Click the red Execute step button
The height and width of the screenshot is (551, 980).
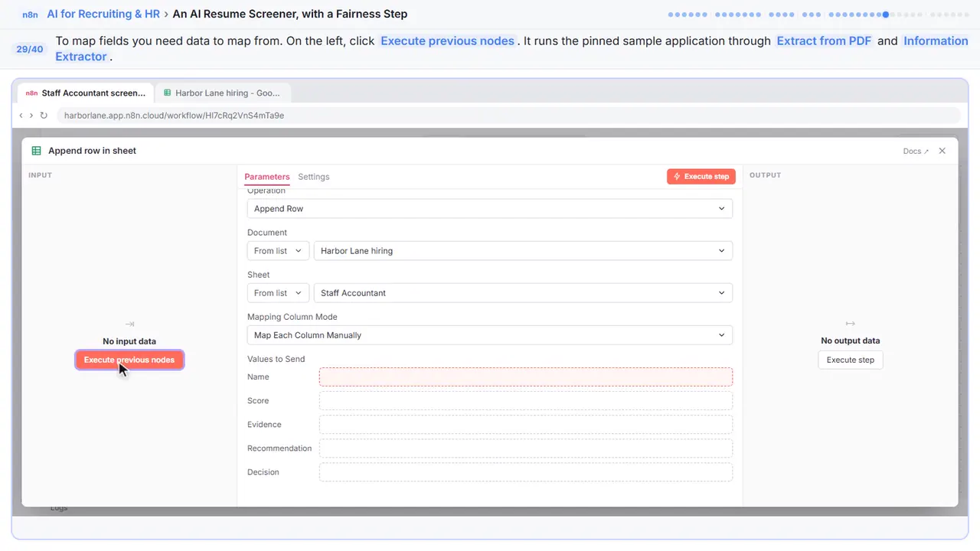click(x=701, y=177)
